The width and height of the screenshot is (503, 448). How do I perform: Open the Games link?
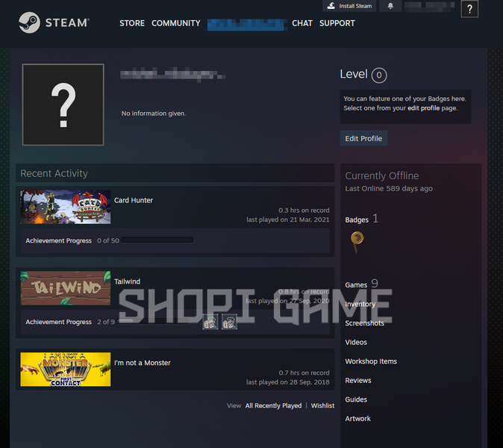click(356, 285)
